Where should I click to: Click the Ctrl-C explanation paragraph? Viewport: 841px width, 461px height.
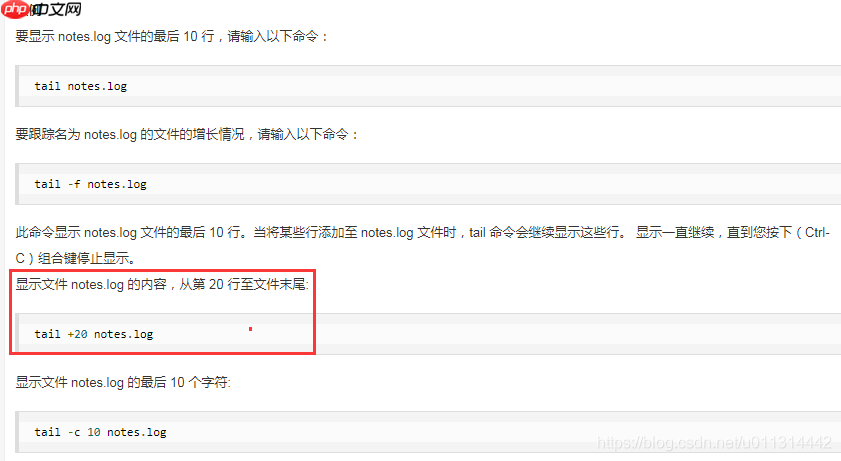423,245
